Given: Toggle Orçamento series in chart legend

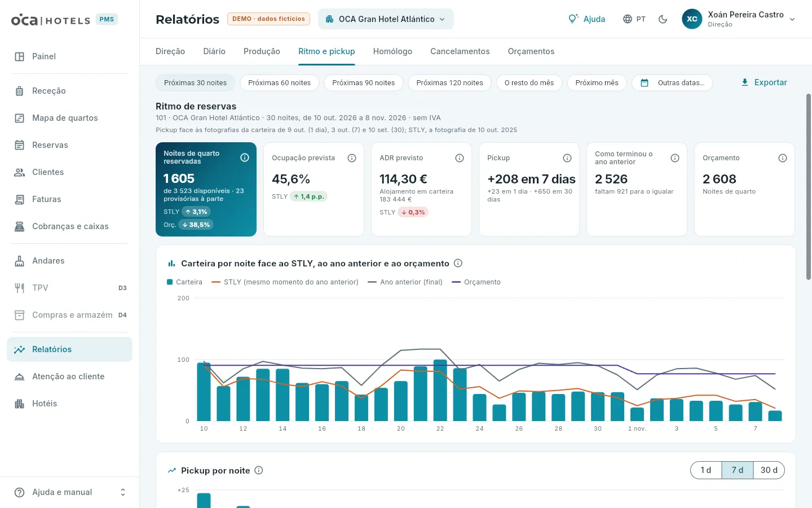Looking at the screenshot, I should tap(476, 282).
